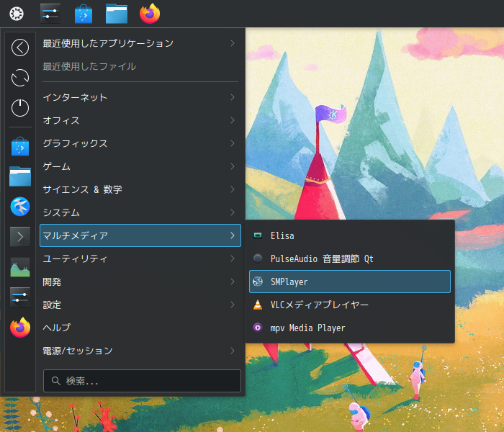
Task: Expand arrow next to ユーティリティ
Action: [x=233, y=258]
